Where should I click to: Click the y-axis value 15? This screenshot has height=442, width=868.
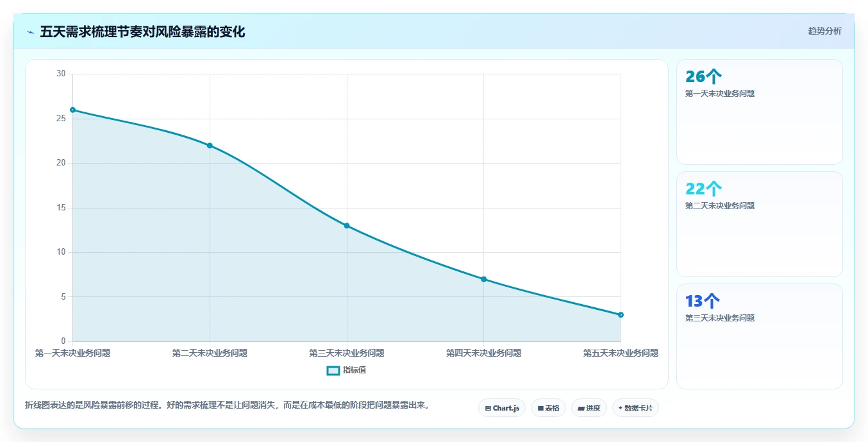[x=61, y=208]
